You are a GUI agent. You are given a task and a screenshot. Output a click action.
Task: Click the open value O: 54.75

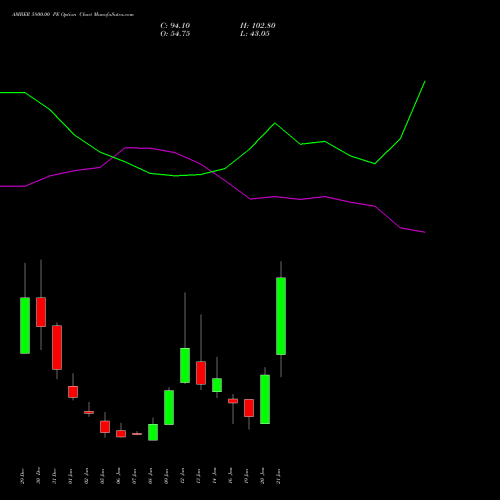tap(175, 34)
